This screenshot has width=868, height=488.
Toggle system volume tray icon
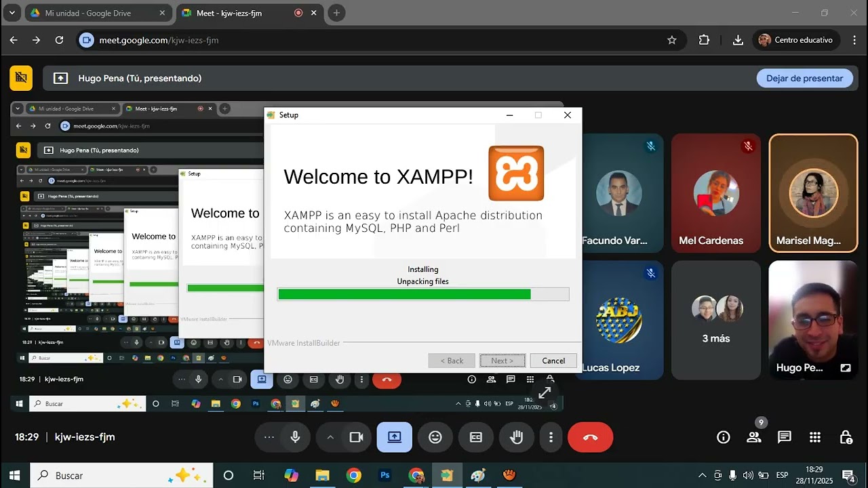[748, 475]
